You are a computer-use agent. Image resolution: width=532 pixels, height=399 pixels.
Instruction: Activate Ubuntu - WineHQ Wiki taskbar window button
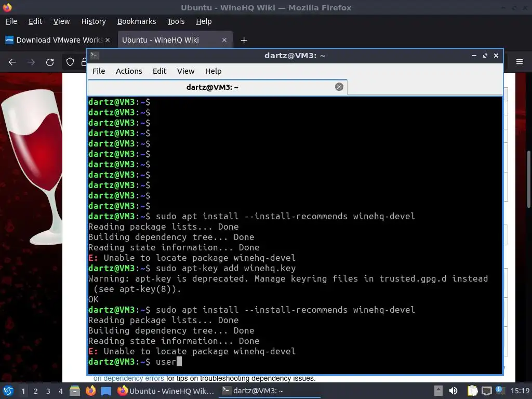point(166,391)
